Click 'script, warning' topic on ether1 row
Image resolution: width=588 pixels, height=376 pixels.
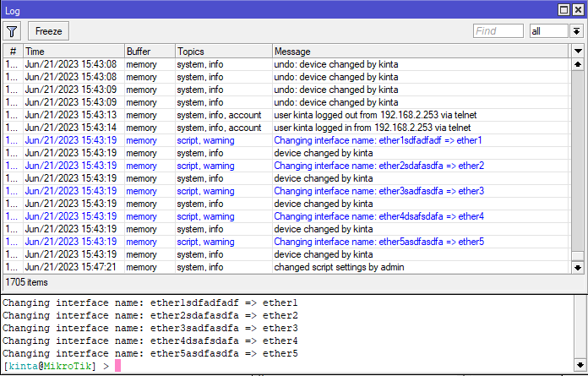(x=205, y=140)
